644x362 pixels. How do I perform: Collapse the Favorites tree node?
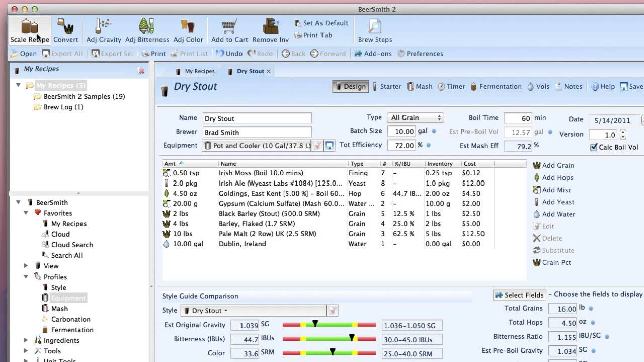click(26, 213)
